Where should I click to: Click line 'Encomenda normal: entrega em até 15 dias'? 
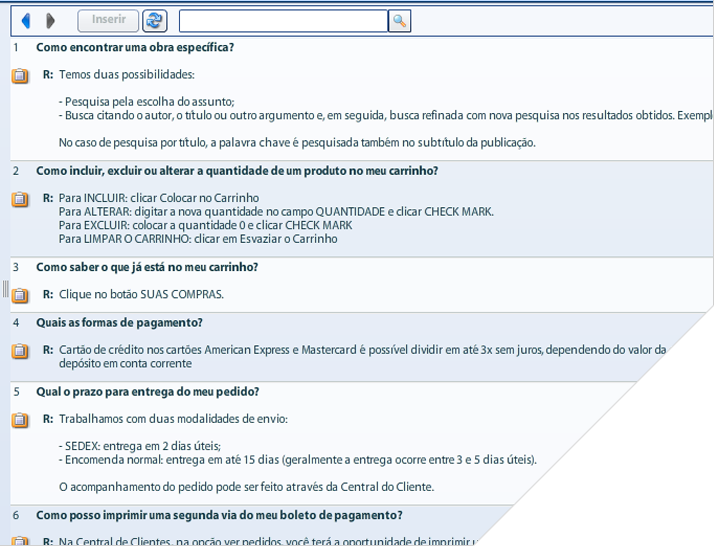(x=298, y=460)
